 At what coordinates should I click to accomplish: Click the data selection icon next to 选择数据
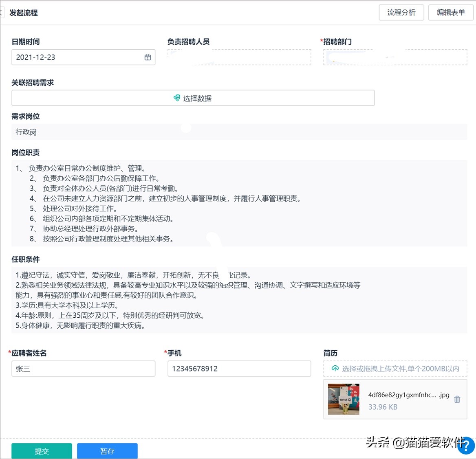(x=177, y=98)
